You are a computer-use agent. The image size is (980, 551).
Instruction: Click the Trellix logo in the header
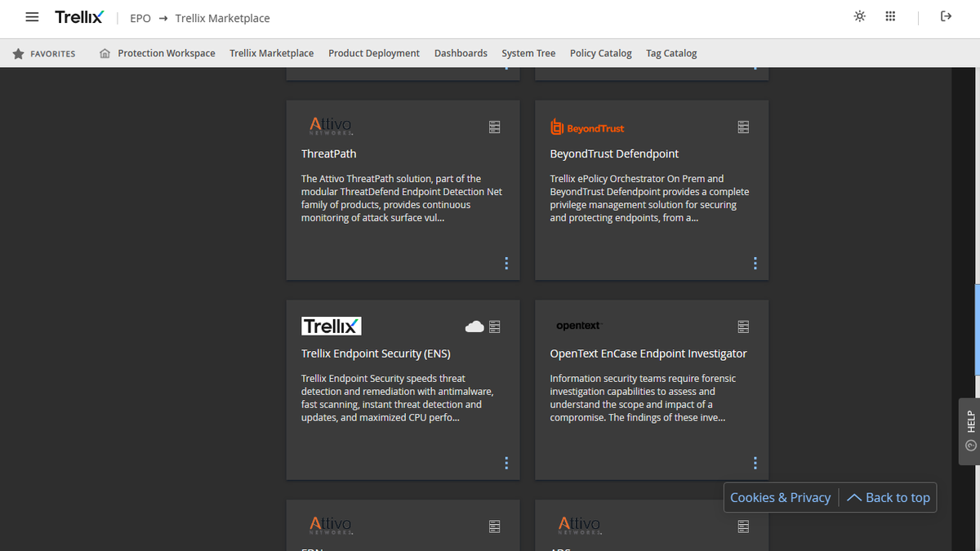click(79, 16)
